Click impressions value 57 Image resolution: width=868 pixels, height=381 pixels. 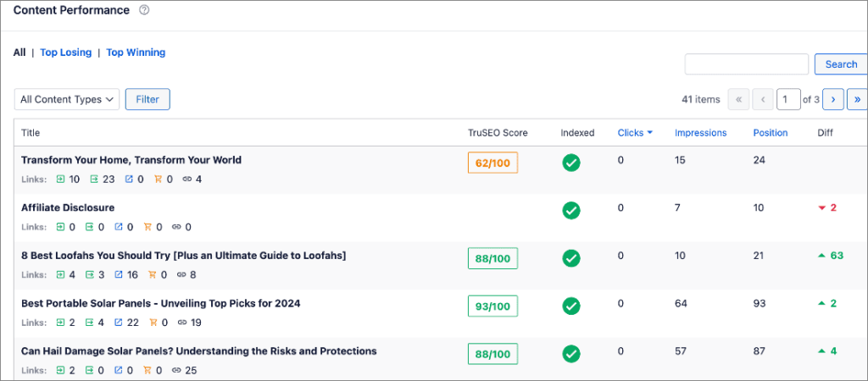click(681, 351)
